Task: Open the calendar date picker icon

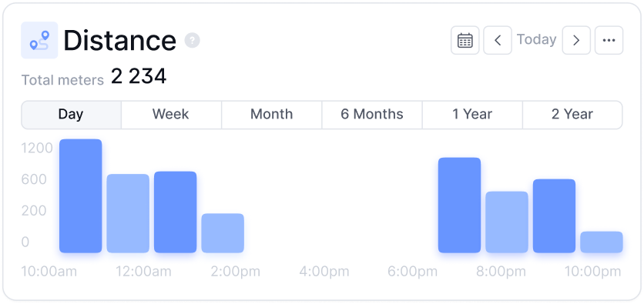Action: click(x=465, y=40)
